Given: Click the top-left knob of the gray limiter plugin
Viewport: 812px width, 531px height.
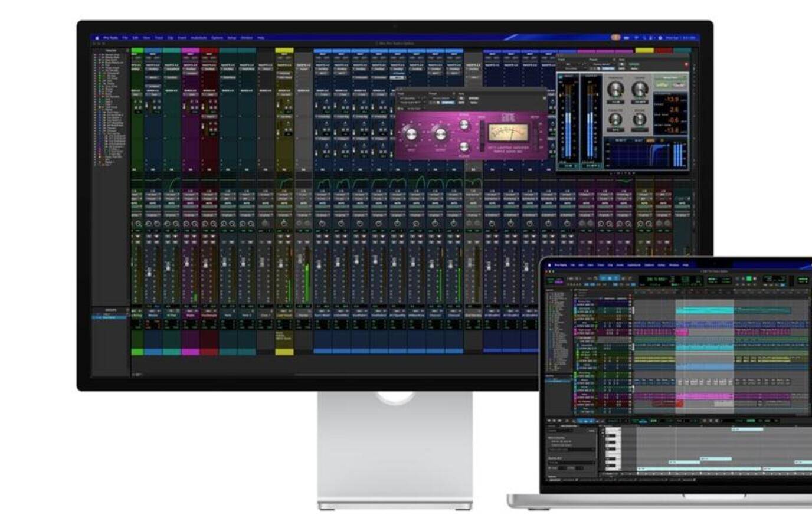Looking at the screenshot, I should pyautogui.click(x=615, y=90).
